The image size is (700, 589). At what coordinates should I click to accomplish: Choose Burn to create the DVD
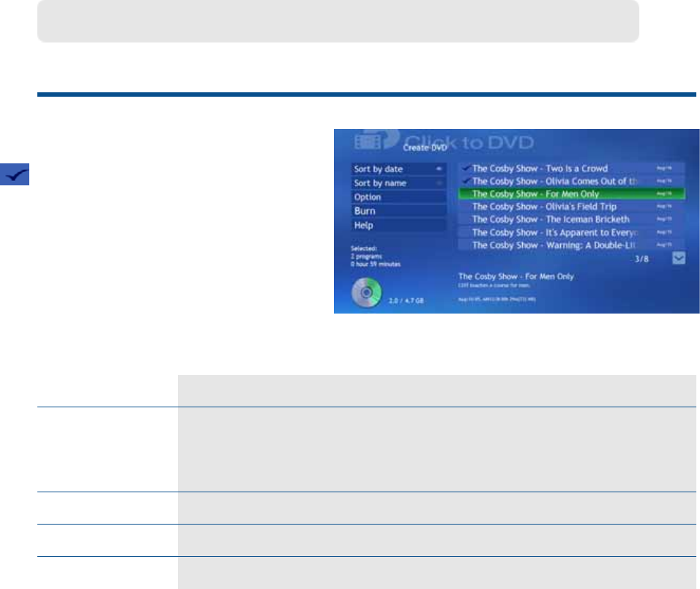(x=398, y=211)
